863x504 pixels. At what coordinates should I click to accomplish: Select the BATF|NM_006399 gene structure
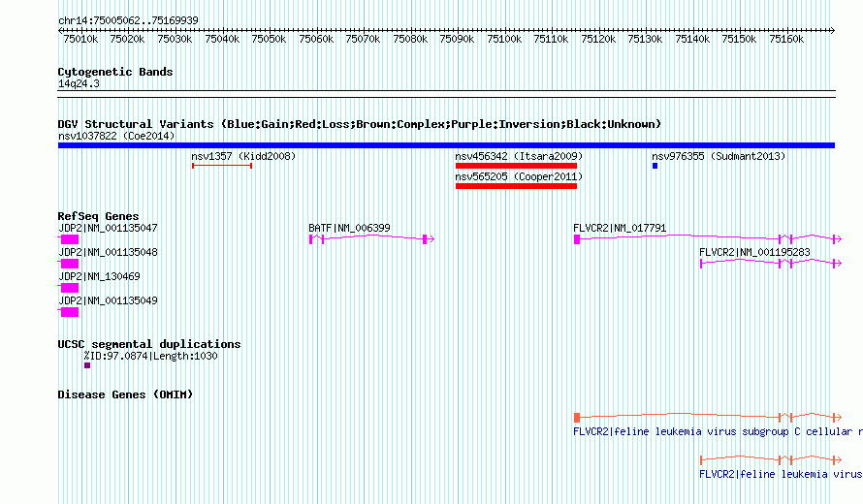[x=371, y=238]
